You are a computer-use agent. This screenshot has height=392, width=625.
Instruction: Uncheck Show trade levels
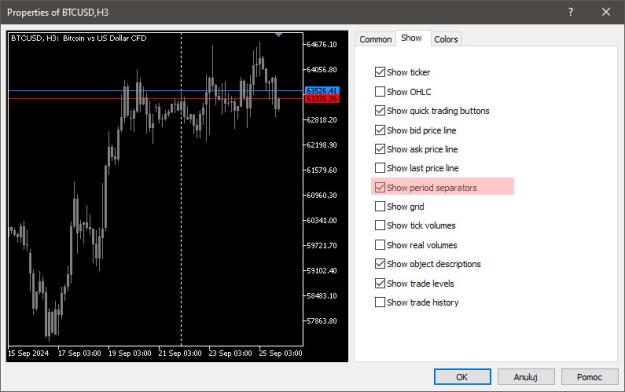click(380, 284)
